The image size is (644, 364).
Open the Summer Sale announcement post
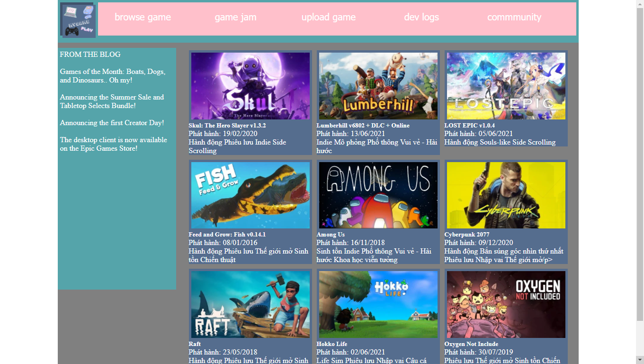(112, 101)
